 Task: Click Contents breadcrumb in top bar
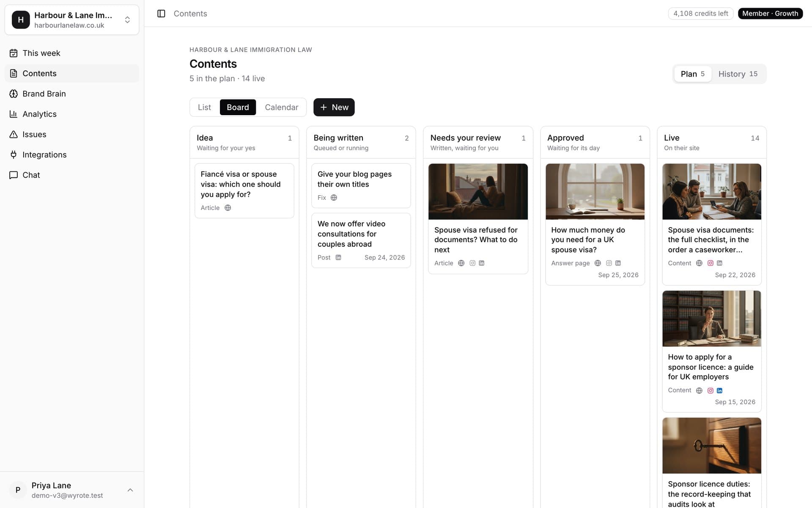190,14
